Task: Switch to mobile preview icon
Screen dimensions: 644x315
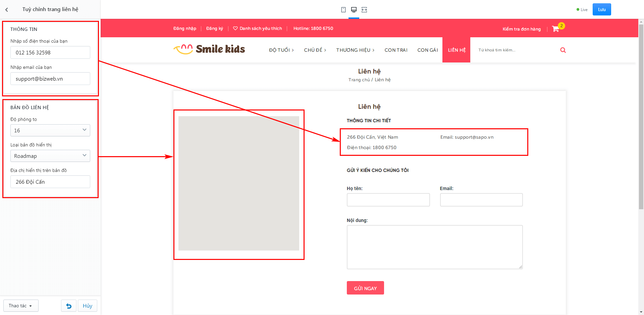Action: pos(343,10)
